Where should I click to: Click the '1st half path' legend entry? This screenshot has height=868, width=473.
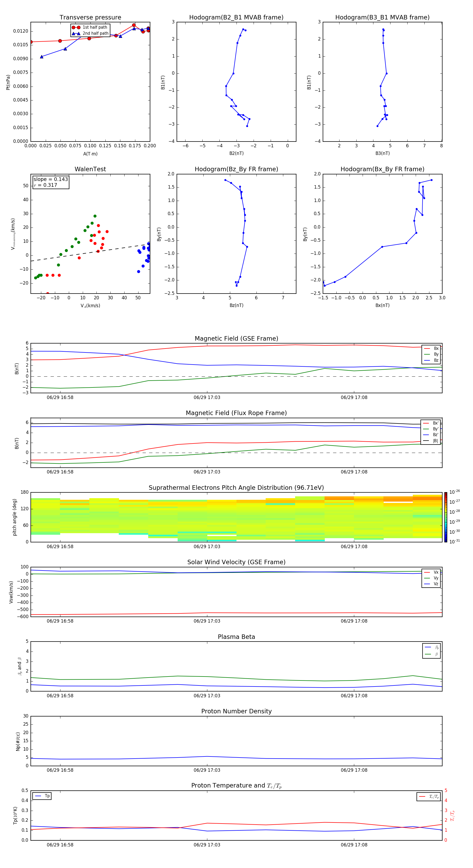click(90, 27)
